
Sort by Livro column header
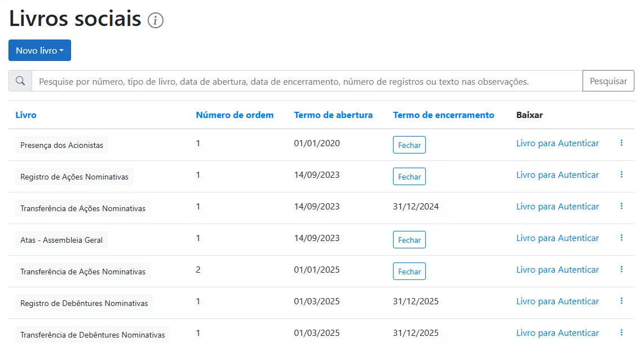(x=26, y=115)
